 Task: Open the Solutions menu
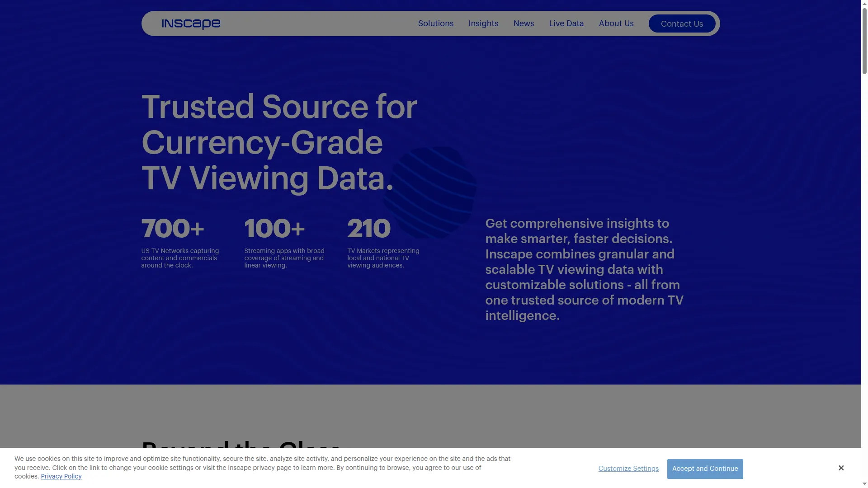[x=435, y=23]
